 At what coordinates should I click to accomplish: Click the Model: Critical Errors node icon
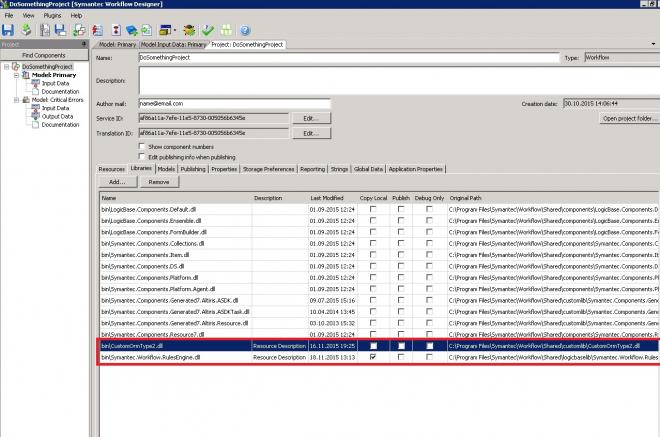pyautogui.click(x=26, y=100)
